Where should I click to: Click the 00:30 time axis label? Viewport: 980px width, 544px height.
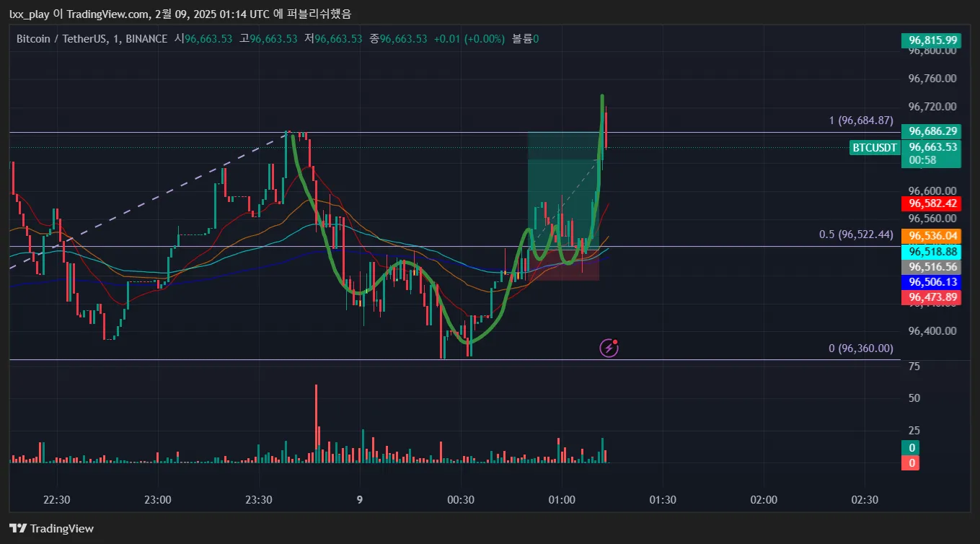tap(460, 499)
